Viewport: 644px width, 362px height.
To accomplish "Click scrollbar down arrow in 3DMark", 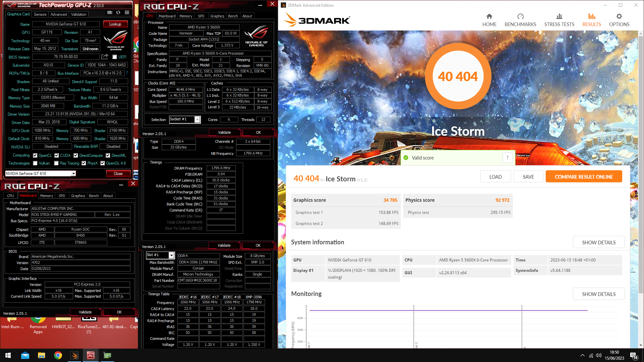I will (641, 345).
